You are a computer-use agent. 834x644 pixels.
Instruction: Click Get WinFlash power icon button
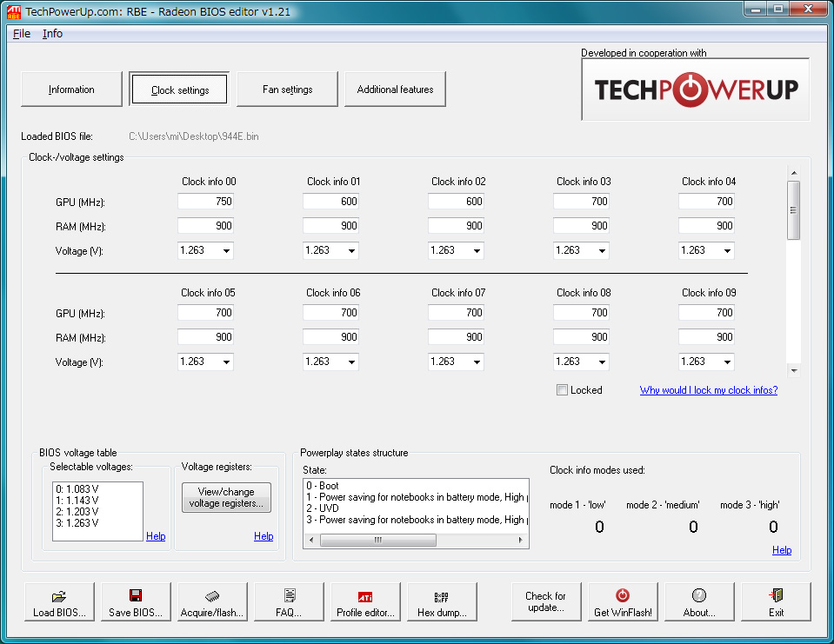pyautogui.click(x=623, y=602)
